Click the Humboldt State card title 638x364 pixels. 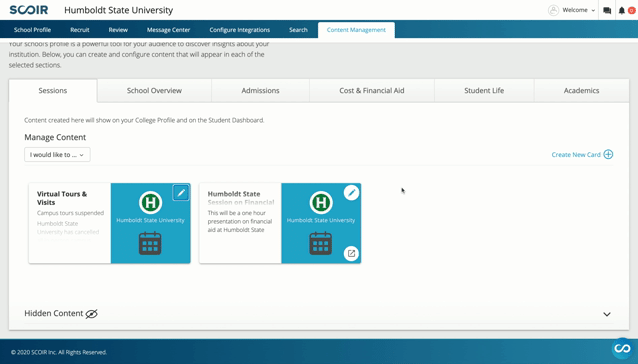click(x=241, y=198)
